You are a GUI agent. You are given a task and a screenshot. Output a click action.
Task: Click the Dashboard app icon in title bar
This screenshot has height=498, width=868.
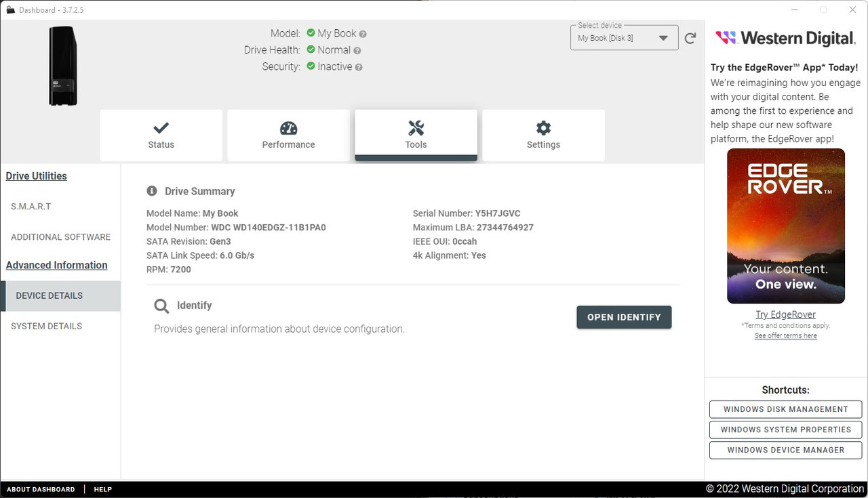pos(10,10)
